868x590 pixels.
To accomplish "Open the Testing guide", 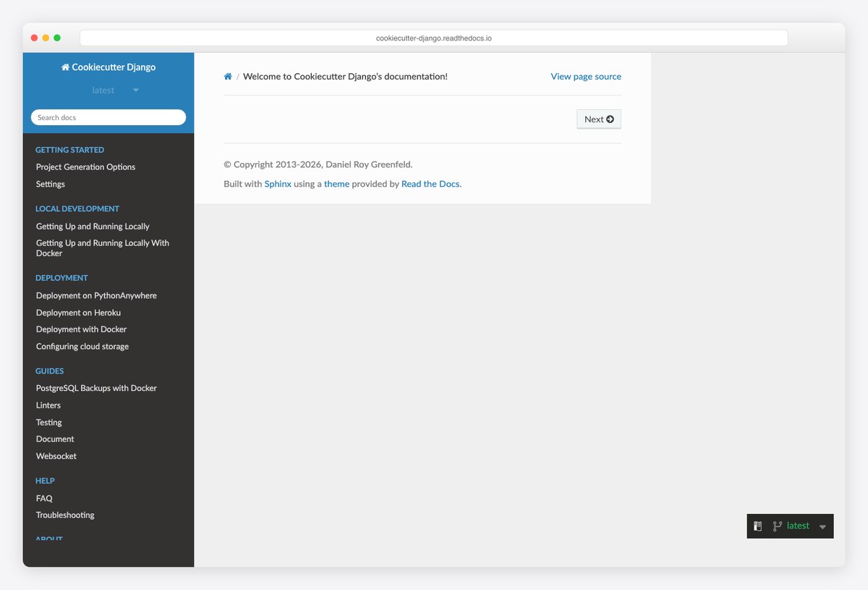I will (49, 423).
